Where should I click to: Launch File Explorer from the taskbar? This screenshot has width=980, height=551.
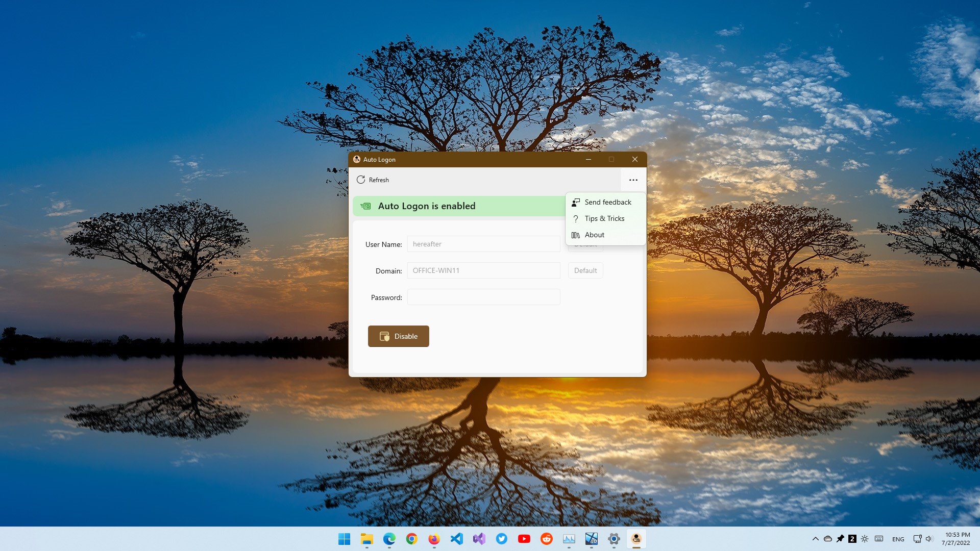(x=367, y=539)
